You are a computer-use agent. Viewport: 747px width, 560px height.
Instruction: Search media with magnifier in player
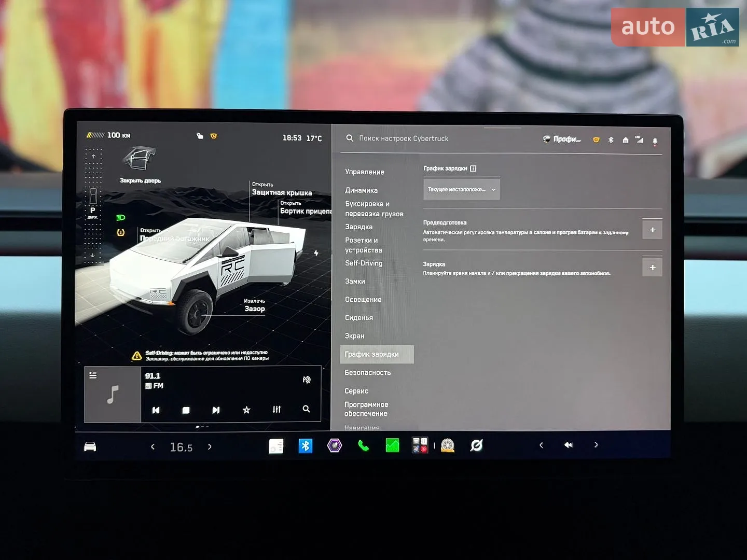pos(306,409)
